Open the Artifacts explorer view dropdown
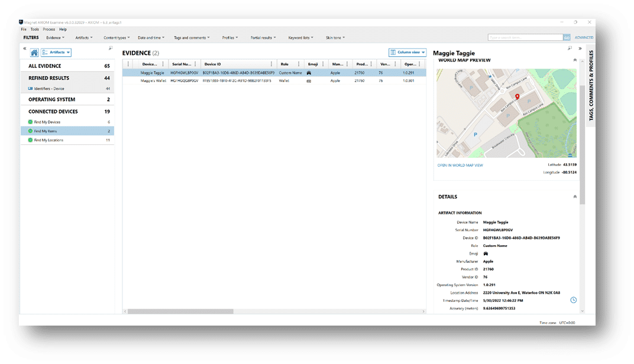 [56, 53]
